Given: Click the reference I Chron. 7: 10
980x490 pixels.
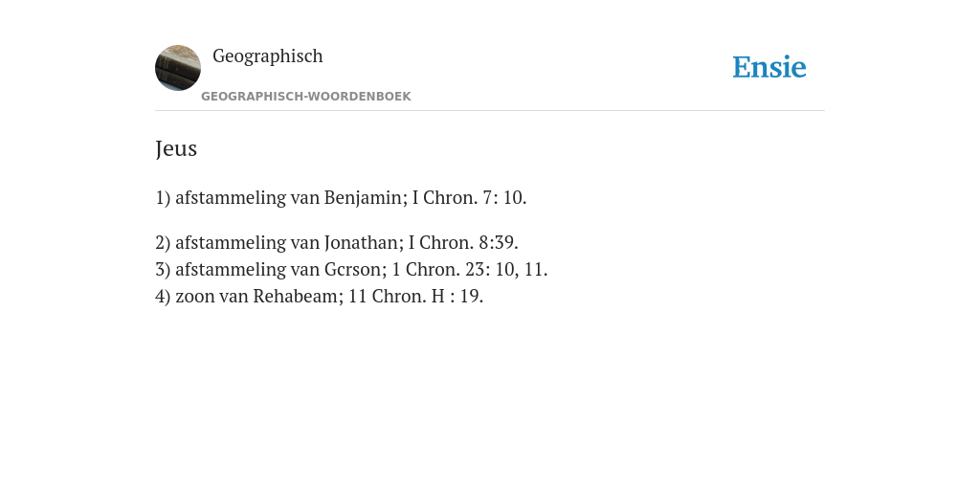Looking at the screenshot, I should tap(469, 197).
